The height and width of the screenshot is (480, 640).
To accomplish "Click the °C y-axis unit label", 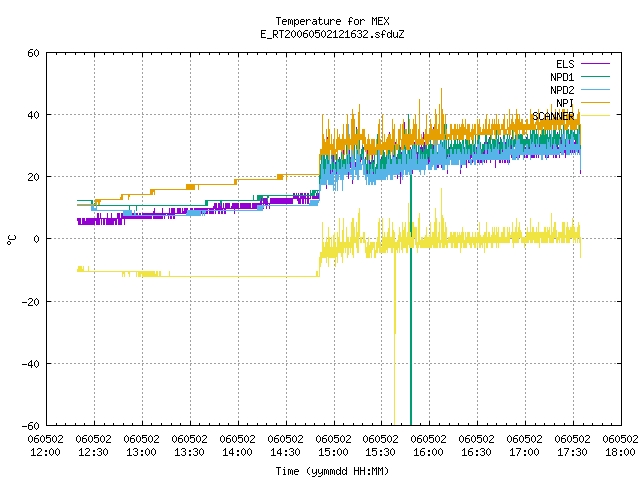I will (x=11, y=240).
